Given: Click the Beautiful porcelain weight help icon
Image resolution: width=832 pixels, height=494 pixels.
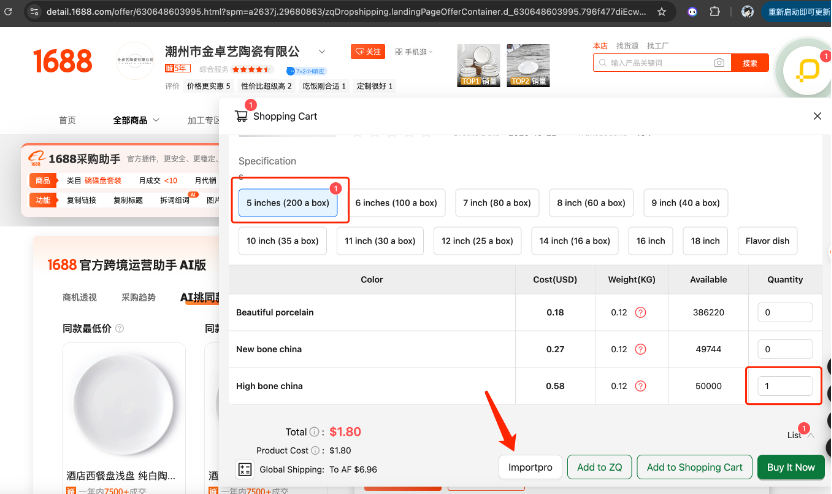Looking at the screenshot, I should coord(640,313).
